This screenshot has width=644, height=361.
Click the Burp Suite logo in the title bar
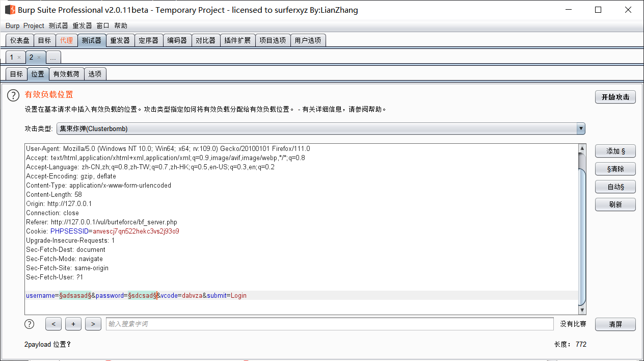(x=10, y=10)
